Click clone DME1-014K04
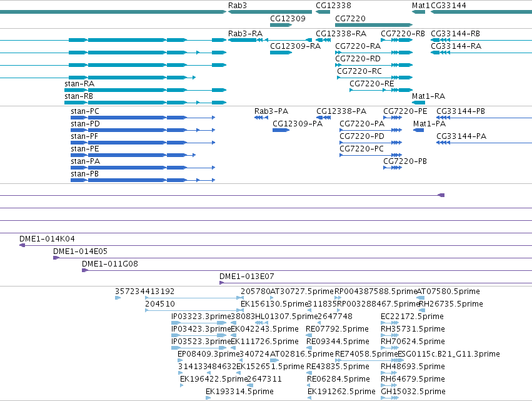 [x=47, y=239]
